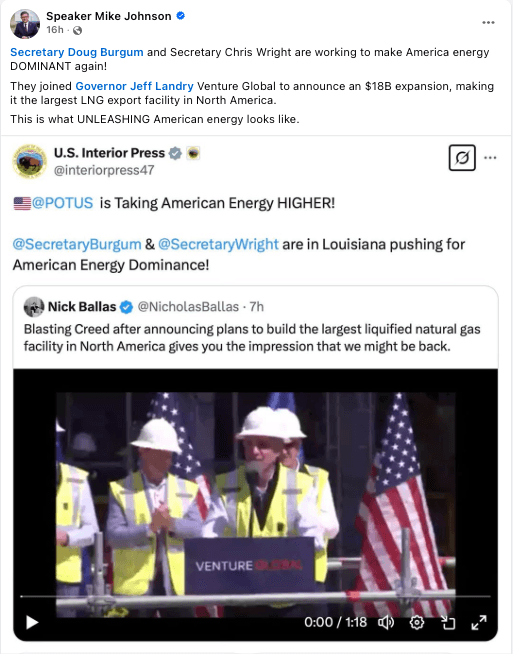The image size is (513, 654).
Task: Mute the video with speaker icon
Action: pos(386,622)
